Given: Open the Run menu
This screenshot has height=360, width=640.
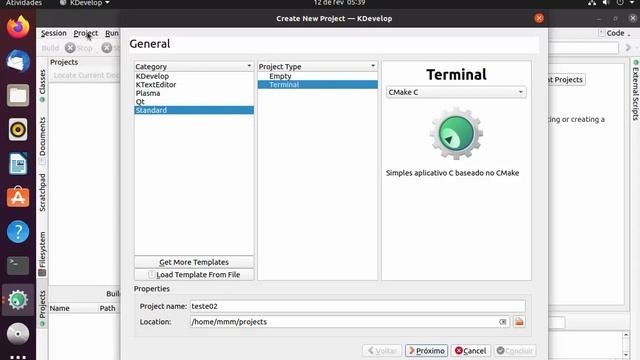Looking at the screenshot, I should coord(112,33).
